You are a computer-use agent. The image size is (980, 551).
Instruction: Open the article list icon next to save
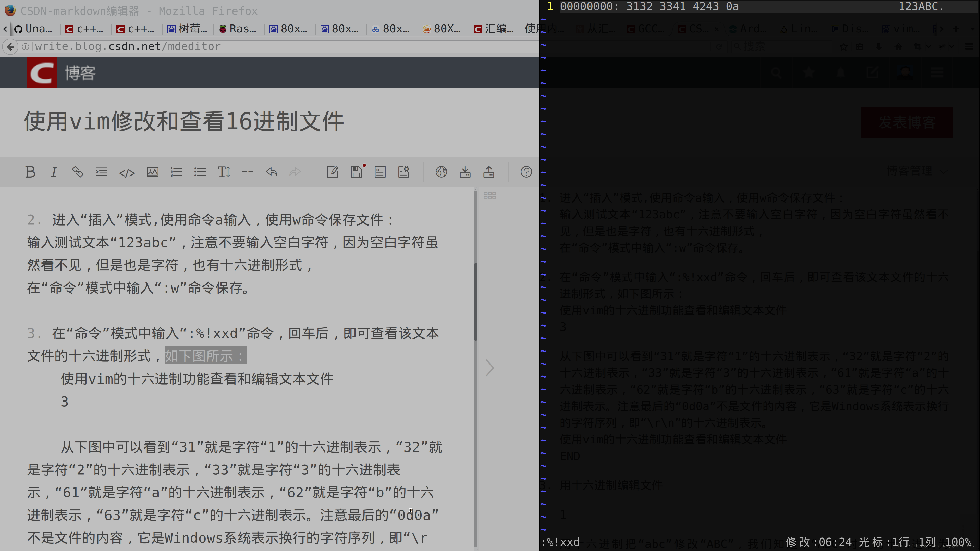point(380,172)
